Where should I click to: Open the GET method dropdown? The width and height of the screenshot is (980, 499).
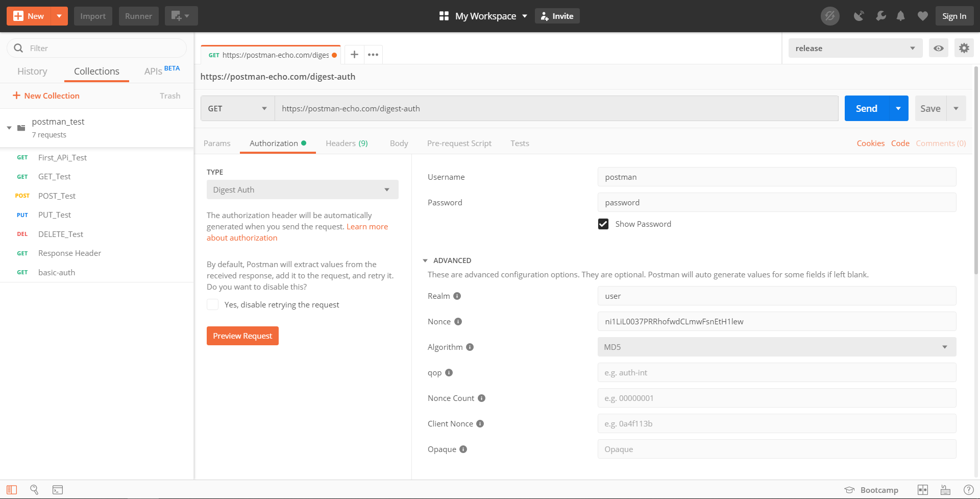[238, 109]
